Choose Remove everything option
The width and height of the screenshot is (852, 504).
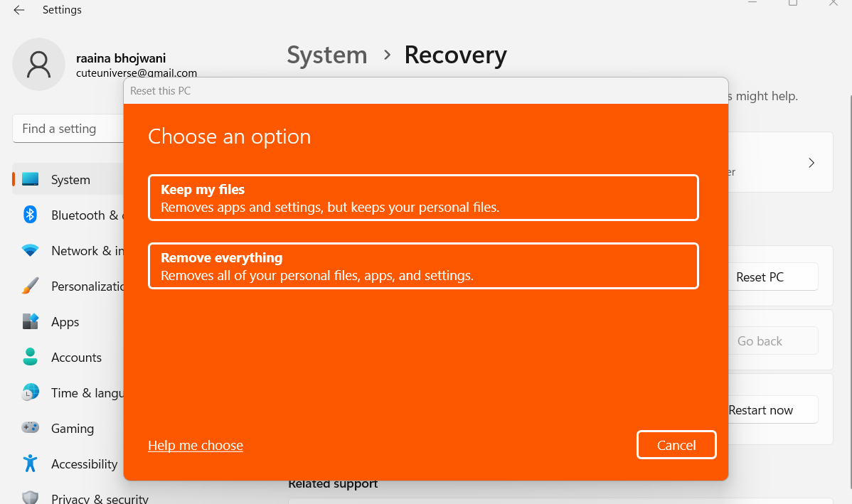coord(423,266)
